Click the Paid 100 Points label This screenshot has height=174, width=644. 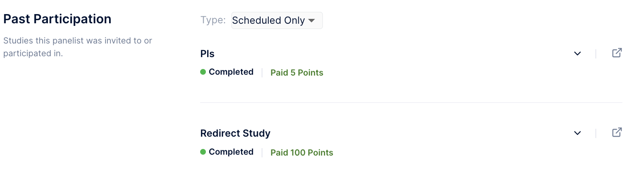coord(302,153)
